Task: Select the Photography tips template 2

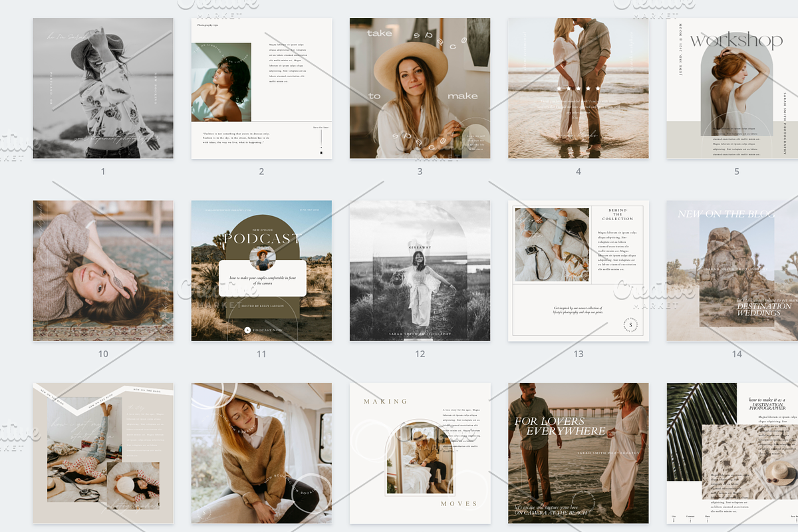Action: (261, 88)
